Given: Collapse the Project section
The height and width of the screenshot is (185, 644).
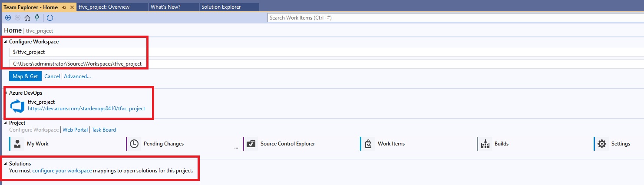Looking at the screenshot, I should (6, 123).
